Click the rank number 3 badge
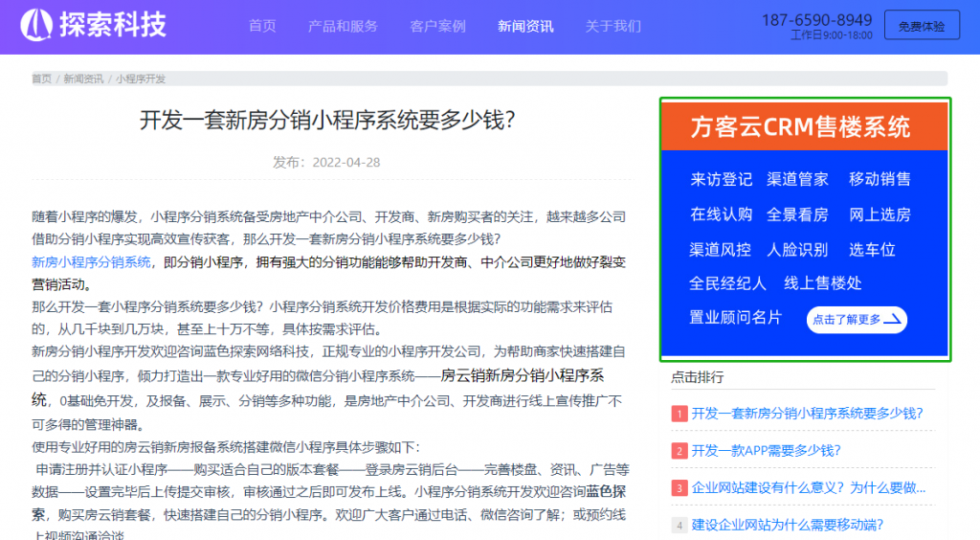The height and width of the screenshot is (540, 980). coord(679,488)
